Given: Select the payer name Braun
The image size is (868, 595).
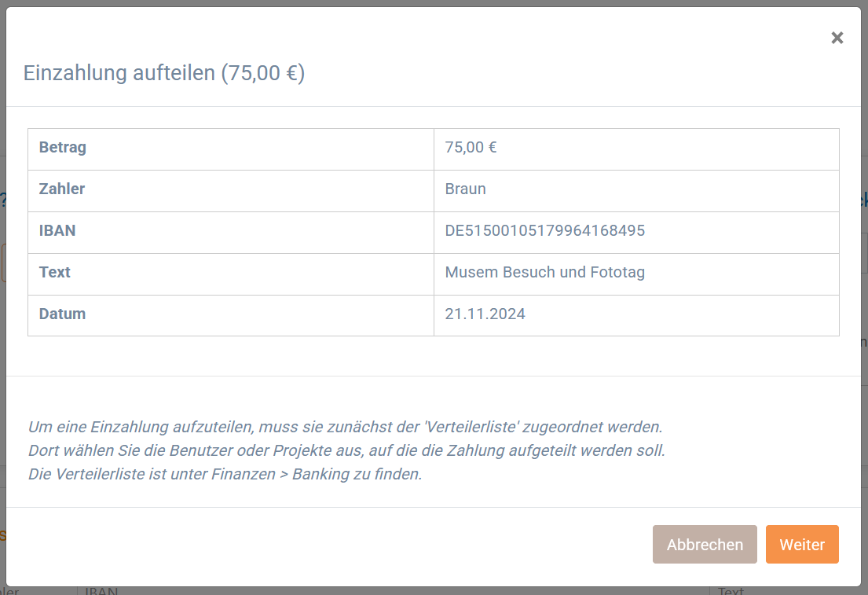Looking at the screenshot, I should [466, 189].
